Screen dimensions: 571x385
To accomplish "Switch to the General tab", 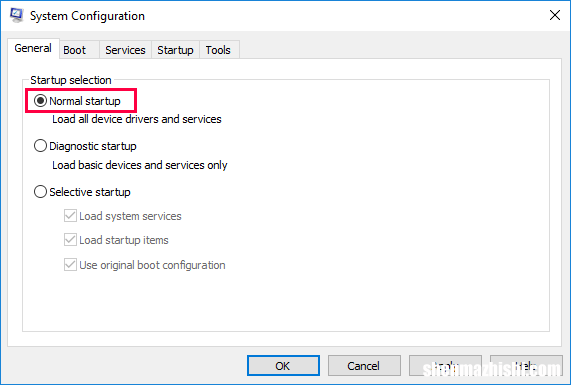I will 33,48.
